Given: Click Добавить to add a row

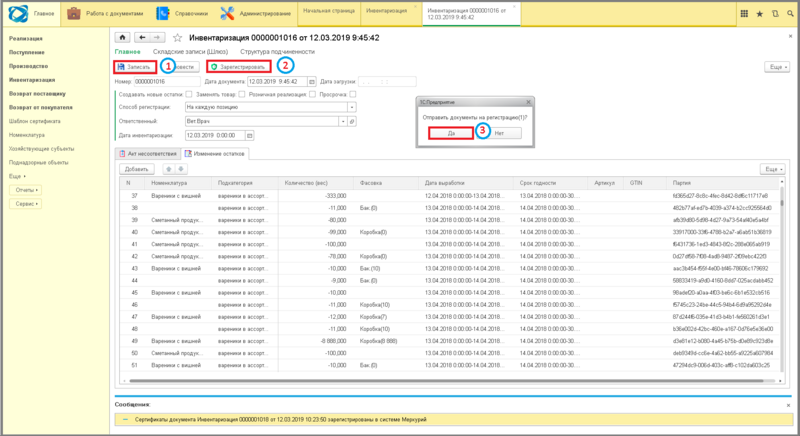Looking at the screenshot, I should click(137, 169).
